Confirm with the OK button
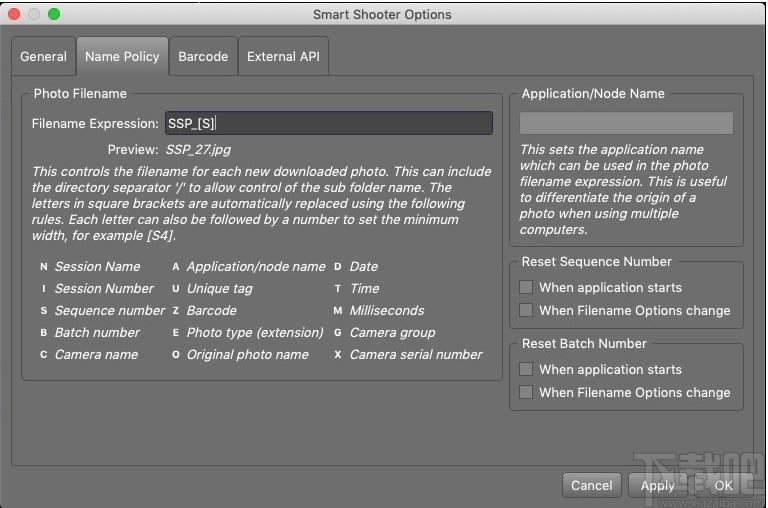 click(723, 485)
